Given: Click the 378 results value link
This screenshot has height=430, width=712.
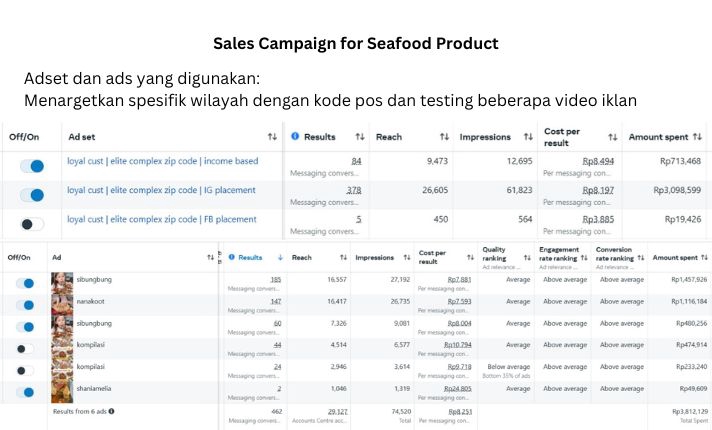Looking at the screenshot, I should tap(353, 190).
